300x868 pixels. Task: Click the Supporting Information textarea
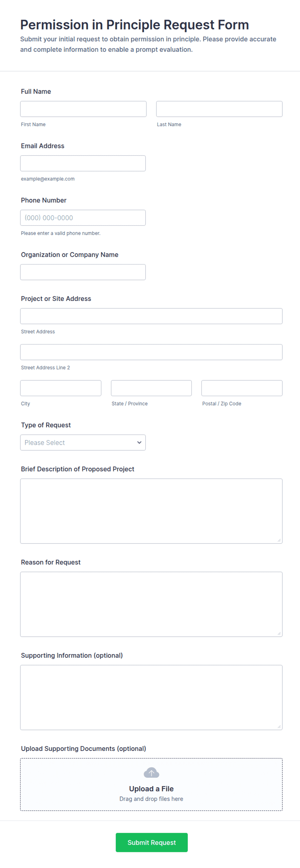click(151, 697)
